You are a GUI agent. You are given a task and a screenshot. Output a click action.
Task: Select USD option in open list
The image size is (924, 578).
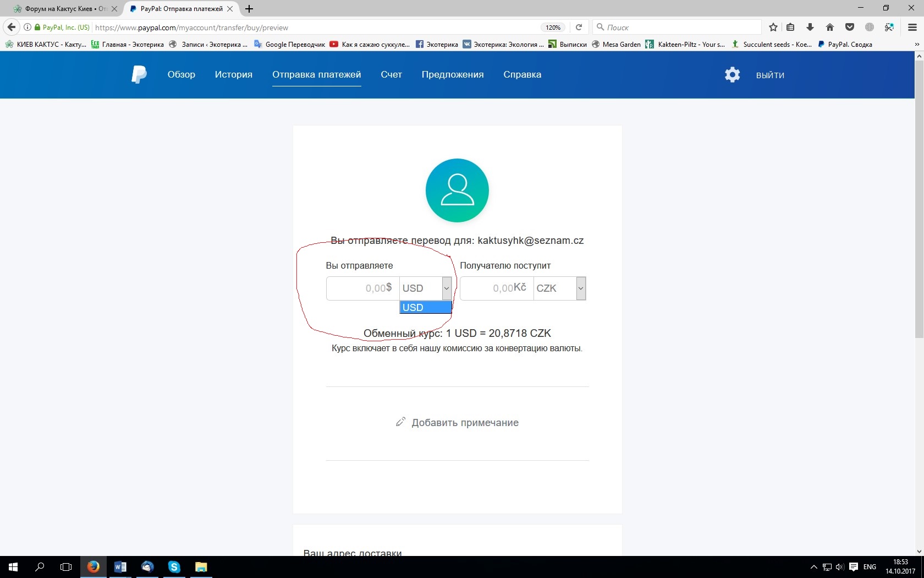pyautogui.click(x=426, y=307)
